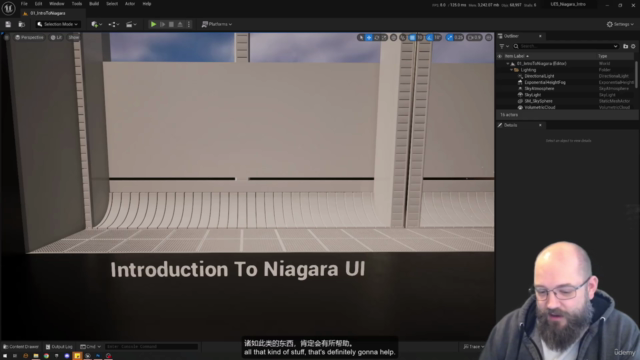The image size is (640, 360).
Task: Toggle the Outliner visibility eye column header
Action: tap(500, 56)
